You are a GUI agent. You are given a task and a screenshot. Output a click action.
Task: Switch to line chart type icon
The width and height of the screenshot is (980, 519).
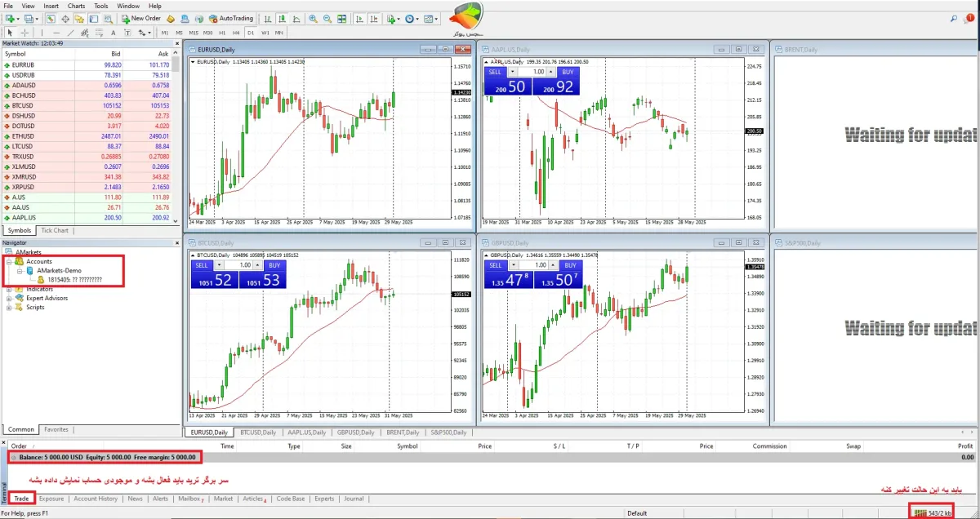pyautogui.click(x=296, y=18)
